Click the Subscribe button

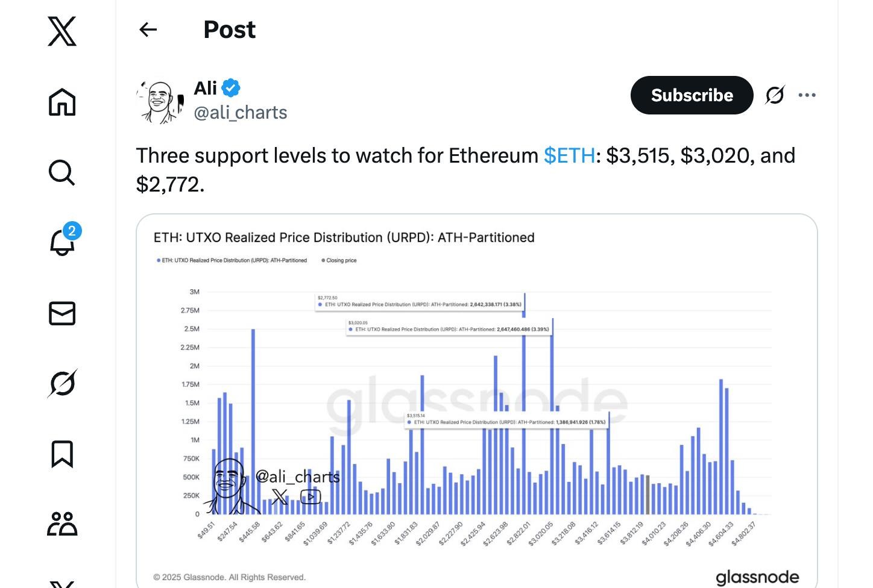coord(692,95)
